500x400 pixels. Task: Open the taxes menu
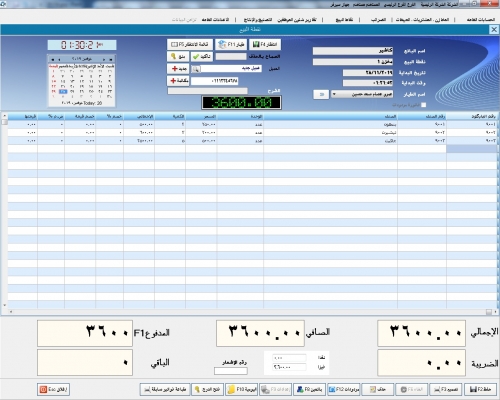(378, 20)
